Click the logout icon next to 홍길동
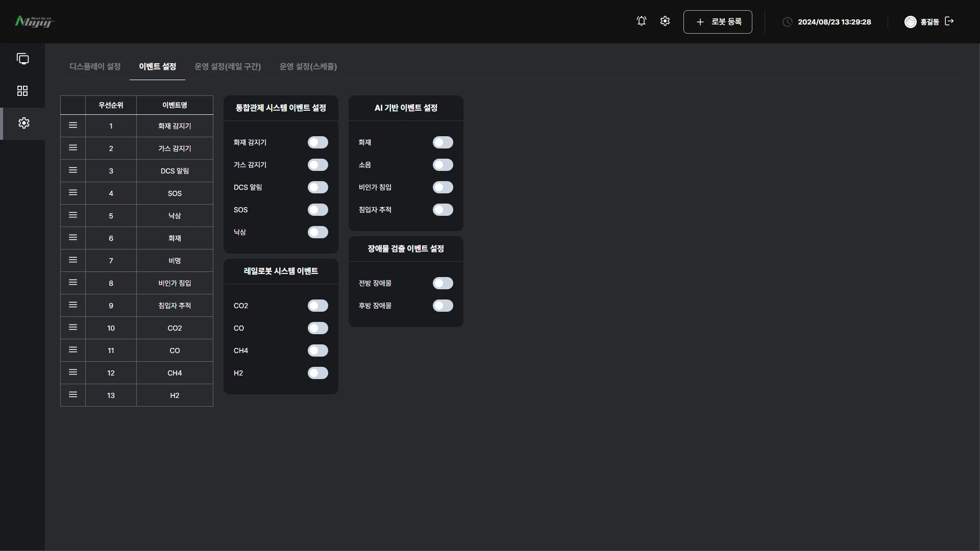980x551 pixels. (949, 21)
